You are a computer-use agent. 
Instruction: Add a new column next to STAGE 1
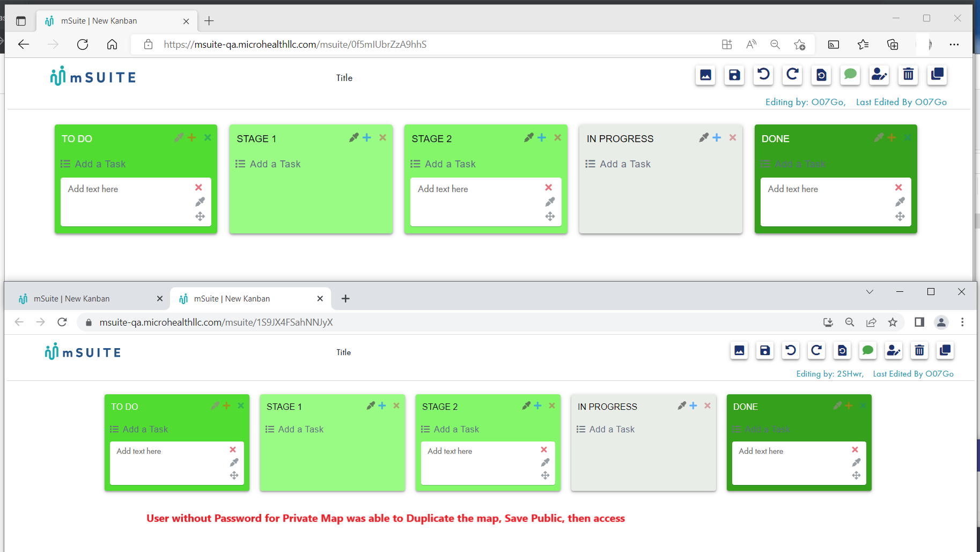pos(367,137)
